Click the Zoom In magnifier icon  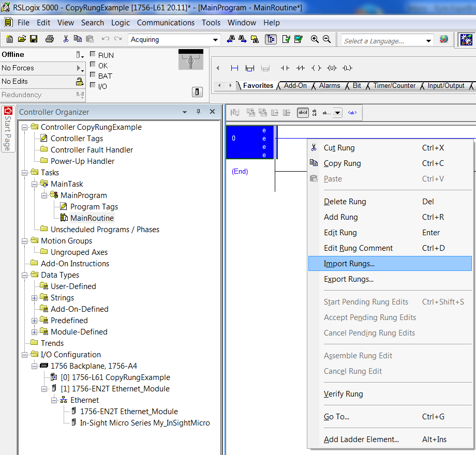(315, 39)
